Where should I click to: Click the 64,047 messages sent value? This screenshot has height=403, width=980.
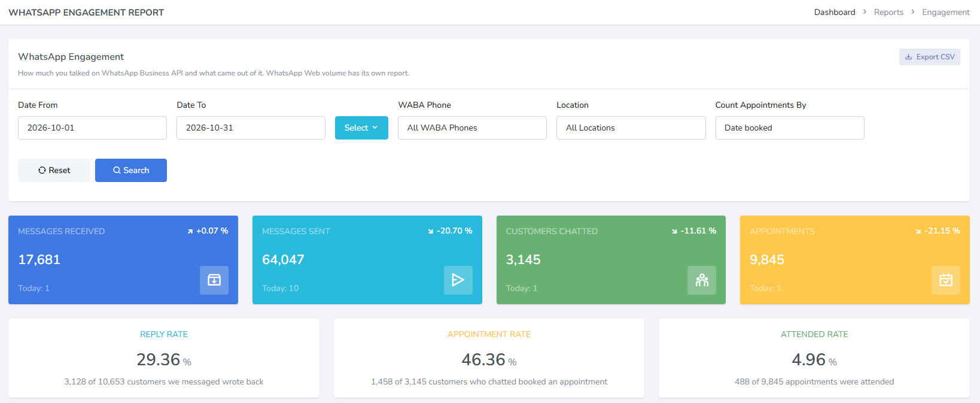tap(283, 259)
